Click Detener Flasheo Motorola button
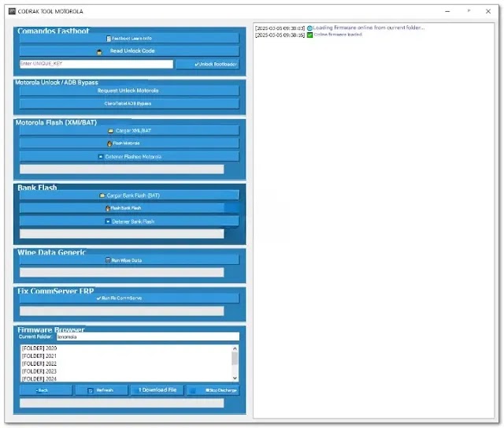 click(129, 157)
